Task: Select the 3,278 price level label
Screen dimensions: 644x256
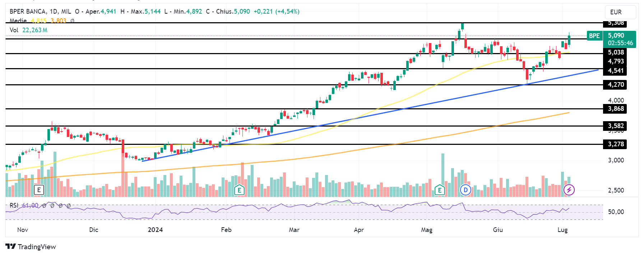Action: tap(616, 144)
